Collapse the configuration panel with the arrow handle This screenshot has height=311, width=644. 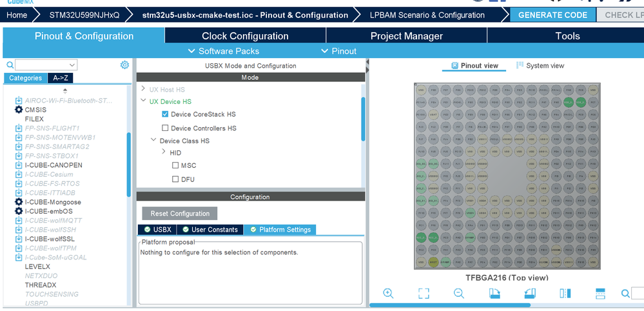(x=367, y=62)
